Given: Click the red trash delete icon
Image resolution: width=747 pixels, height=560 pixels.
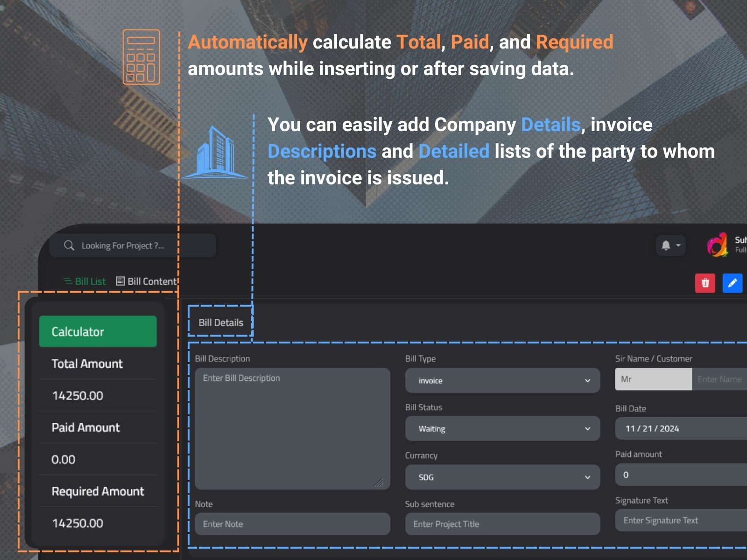Looking at the screenshot, I should pos(705,283).
